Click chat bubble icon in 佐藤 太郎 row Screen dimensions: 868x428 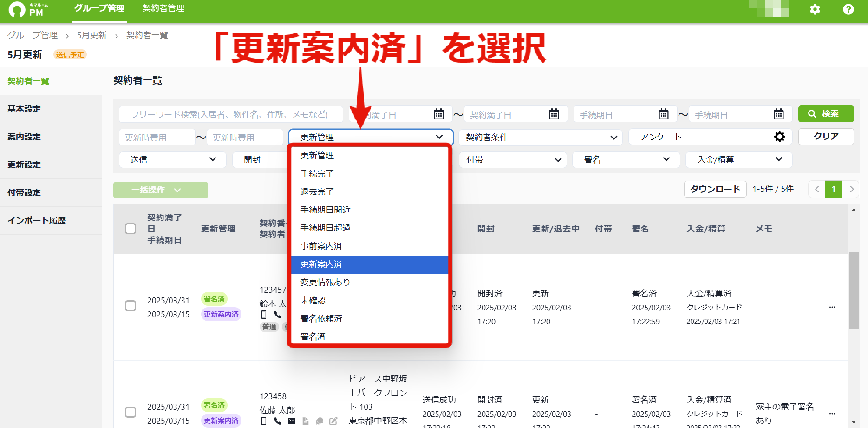click(320, 421)
